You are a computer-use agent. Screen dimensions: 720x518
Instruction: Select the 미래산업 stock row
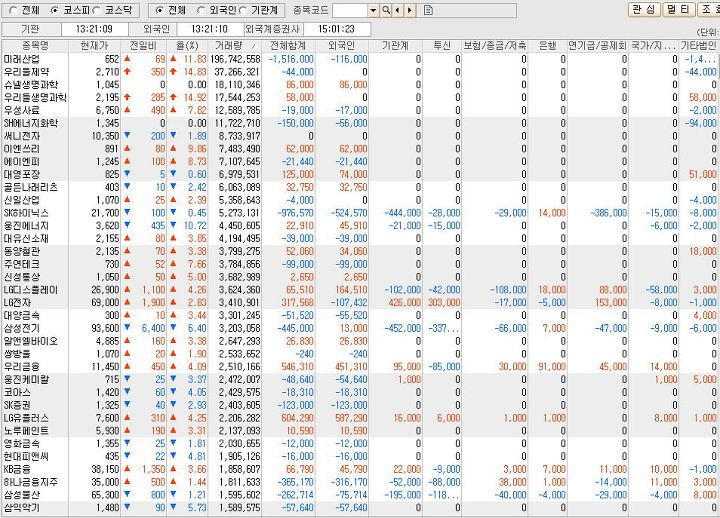[360, 59]
